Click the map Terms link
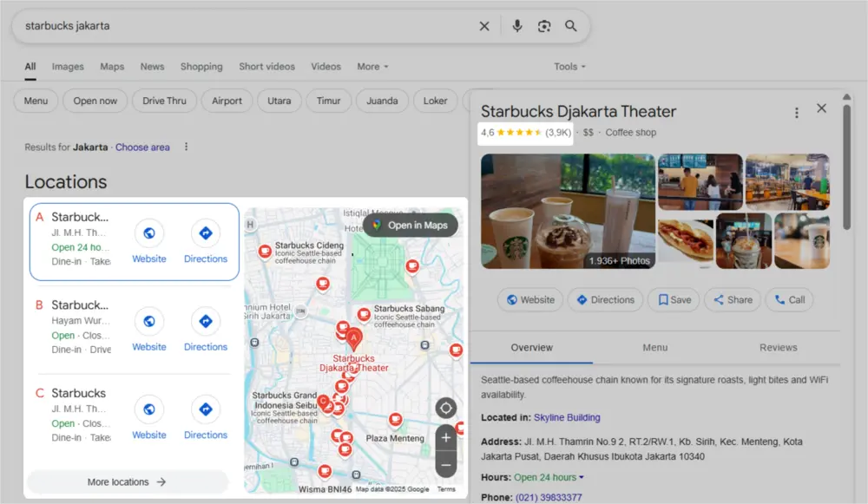Image resolution: width=868 pixels, height=504 pixels. click(x=446, y=489)
